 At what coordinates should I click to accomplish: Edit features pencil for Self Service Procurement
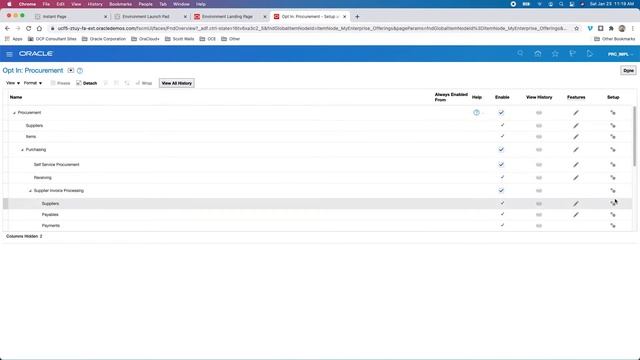point(576,164)
